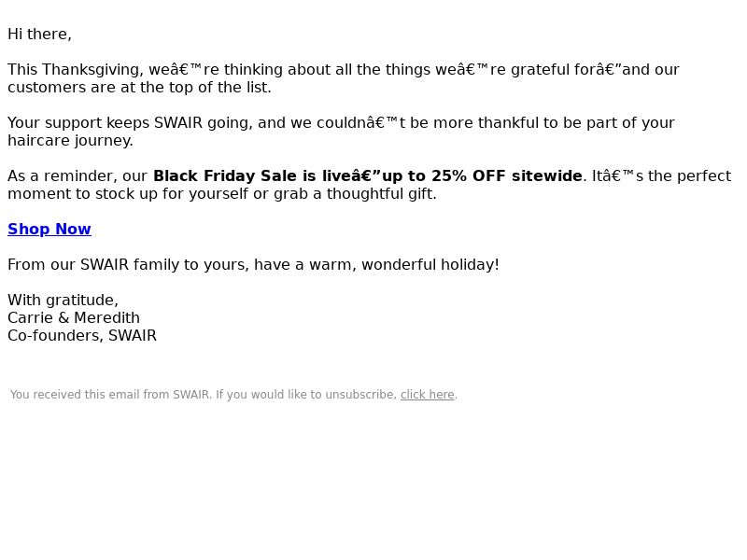This screenshot has width=747, height=560.
Task: Click the bold '25% OFF sitewide' text
Action: point(507,176)
